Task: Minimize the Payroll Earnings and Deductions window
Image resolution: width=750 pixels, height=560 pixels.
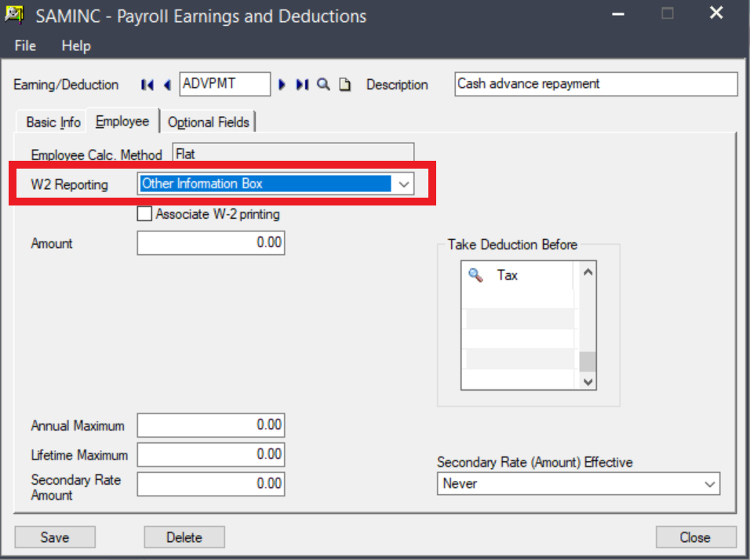Action: 618,14
